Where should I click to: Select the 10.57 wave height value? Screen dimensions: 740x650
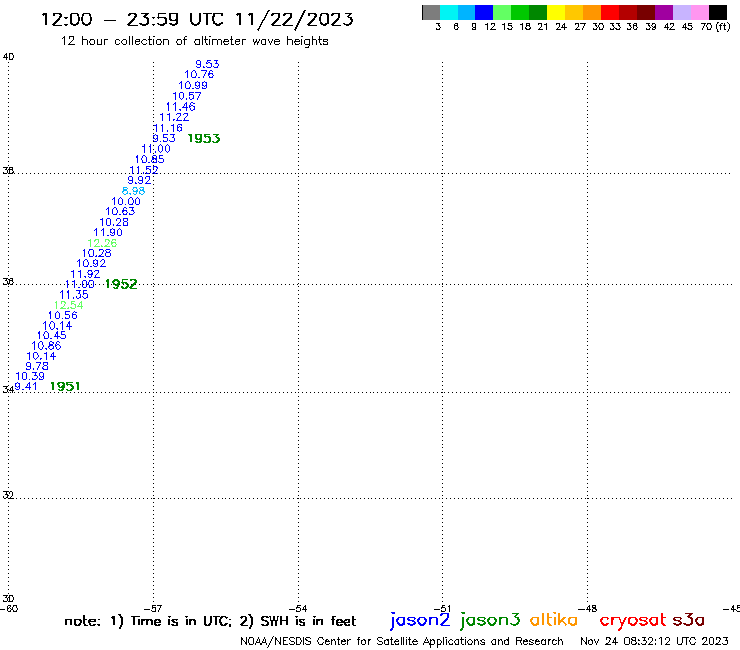click(187, 96)
